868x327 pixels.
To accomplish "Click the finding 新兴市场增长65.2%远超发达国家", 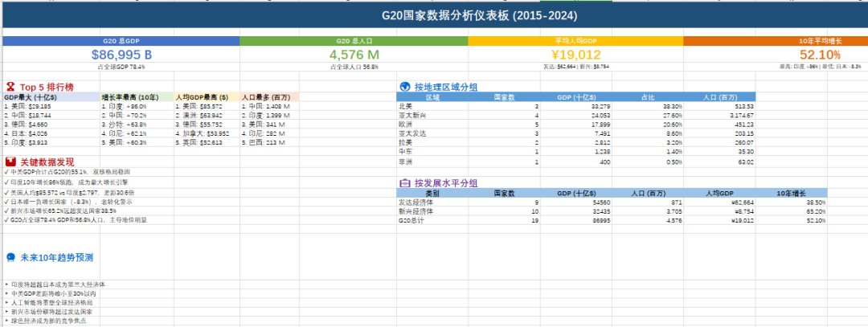I will 59,211.
